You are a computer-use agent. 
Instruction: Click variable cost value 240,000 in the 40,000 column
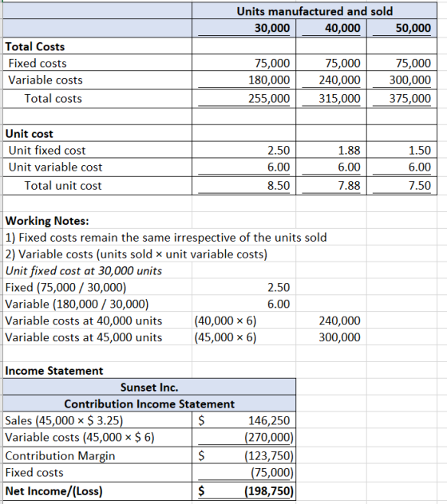(x=331, y=80)
